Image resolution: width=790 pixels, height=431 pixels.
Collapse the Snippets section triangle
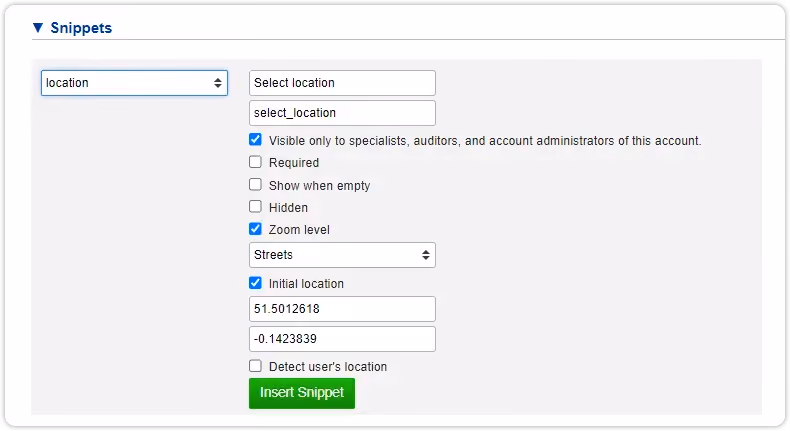pos(38,28)
